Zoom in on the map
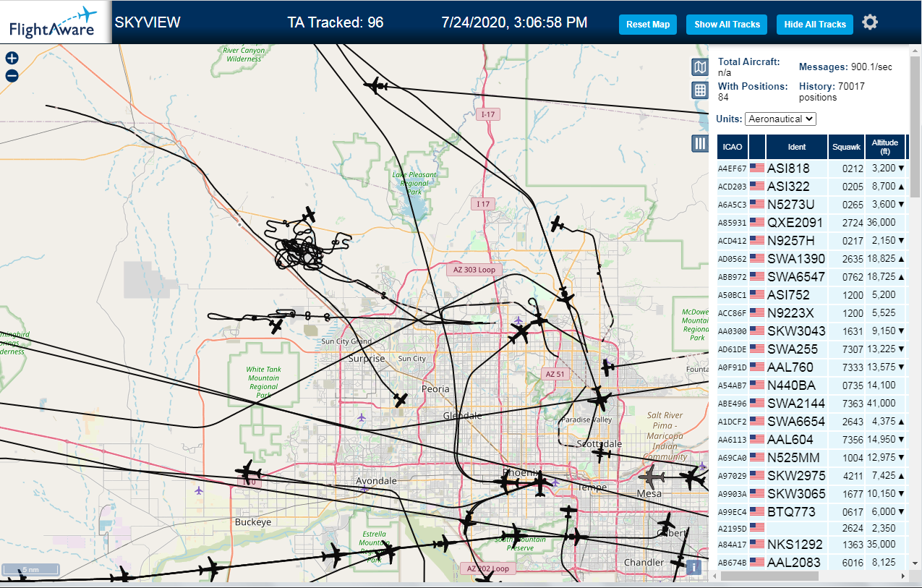 coord(12,59)
